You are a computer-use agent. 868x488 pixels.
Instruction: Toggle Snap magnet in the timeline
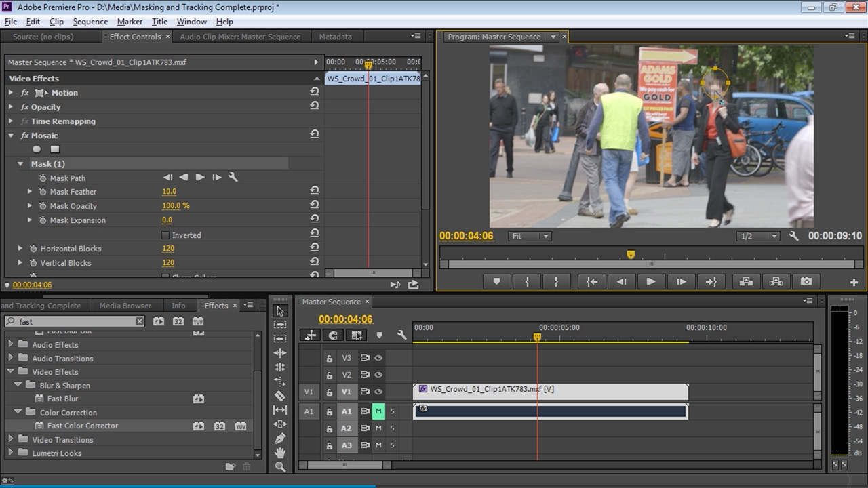tap(333, 335)
